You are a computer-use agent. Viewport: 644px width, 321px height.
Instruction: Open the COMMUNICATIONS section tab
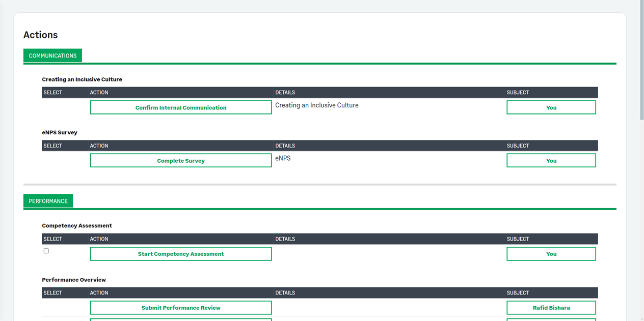pos(52,56)
